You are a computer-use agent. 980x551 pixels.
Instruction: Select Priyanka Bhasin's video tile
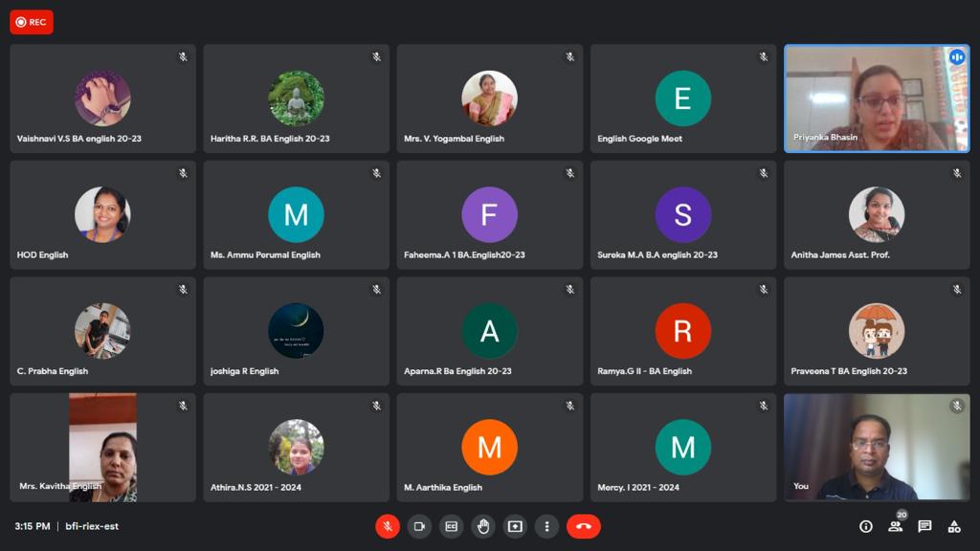(877, 99)
